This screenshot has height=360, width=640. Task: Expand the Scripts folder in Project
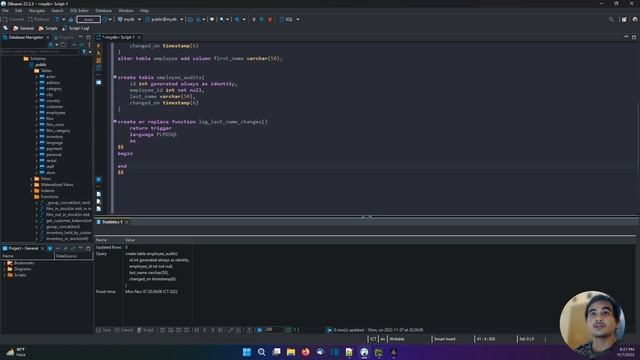click(x=4, y=275)
